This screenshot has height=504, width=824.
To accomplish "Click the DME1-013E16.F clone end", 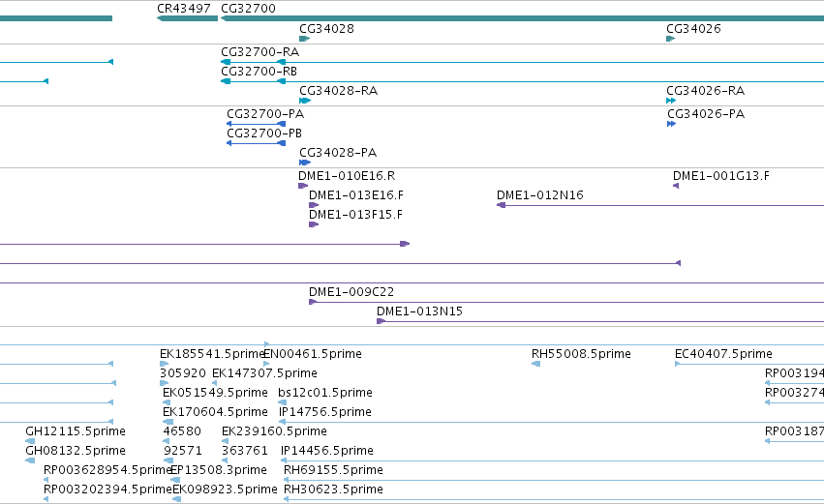I will point(314,205).
